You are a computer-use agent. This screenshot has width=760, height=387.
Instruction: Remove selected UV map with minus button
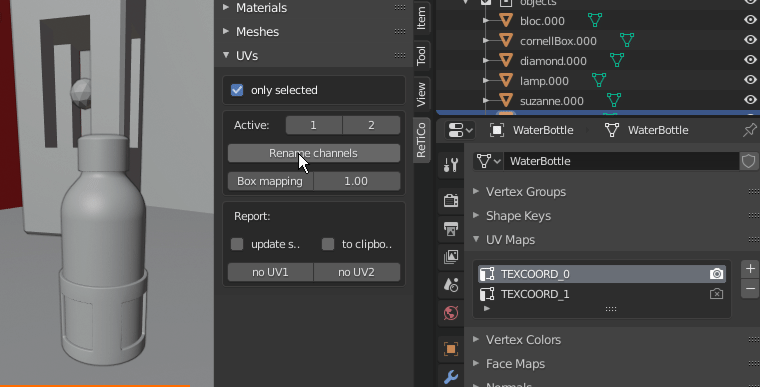pos(750,289)
